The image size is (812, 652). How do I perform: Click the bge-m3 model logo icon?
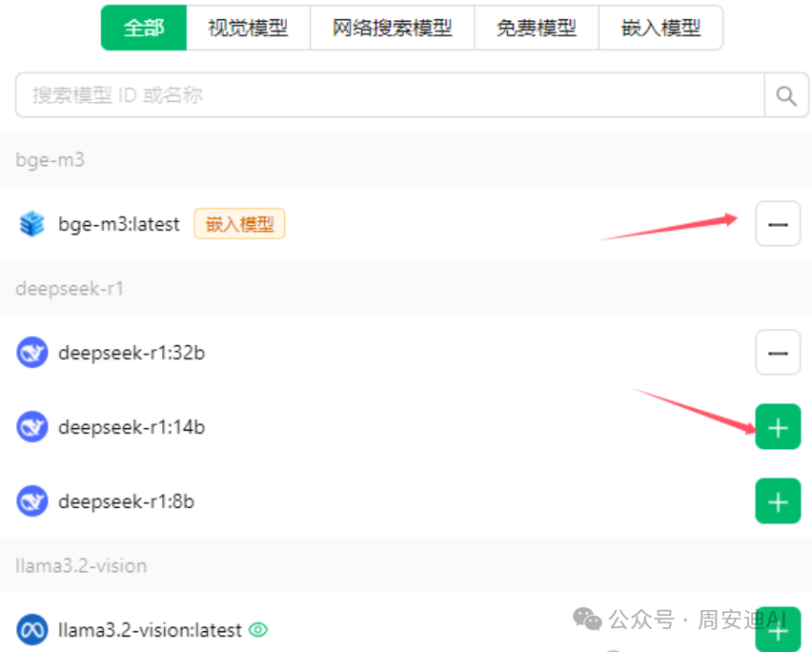click(x=32, y=224)
